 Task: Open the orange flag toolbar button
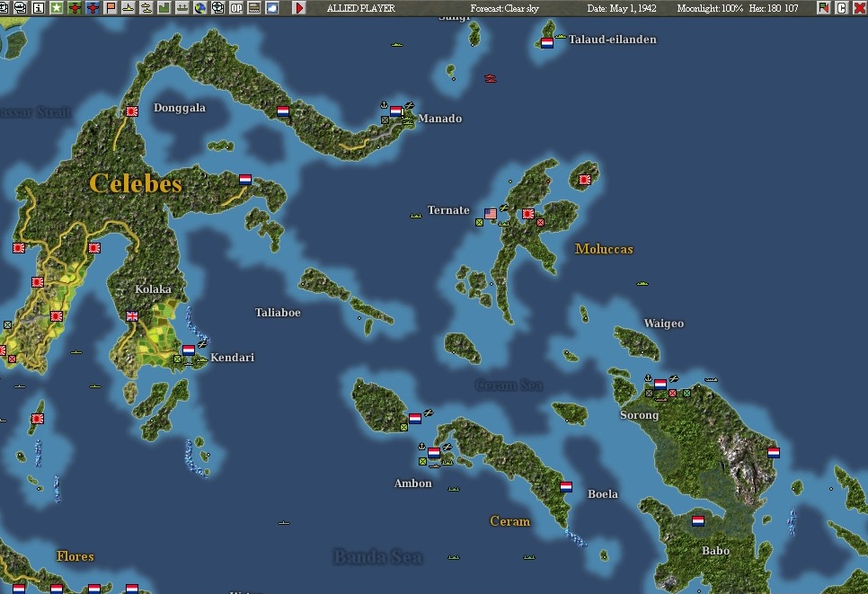tap(111, 8)
